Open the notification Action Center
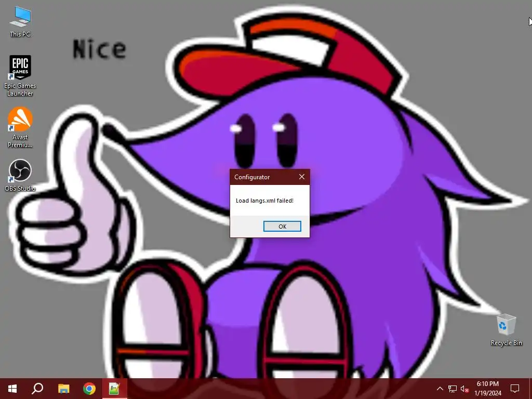 (x=515, y=389)
